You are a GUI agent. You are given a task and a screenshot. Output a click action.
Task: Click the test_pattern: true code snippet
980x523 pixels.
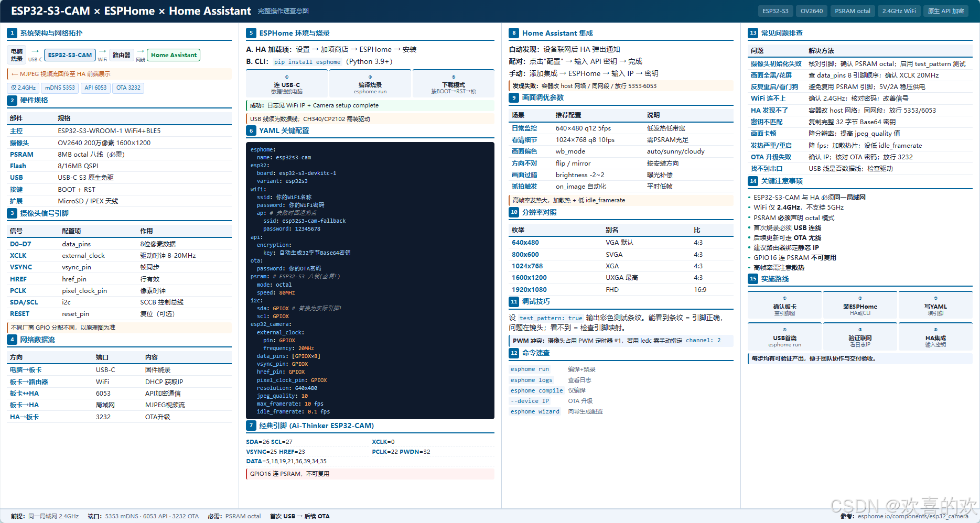tap(551, 318)
